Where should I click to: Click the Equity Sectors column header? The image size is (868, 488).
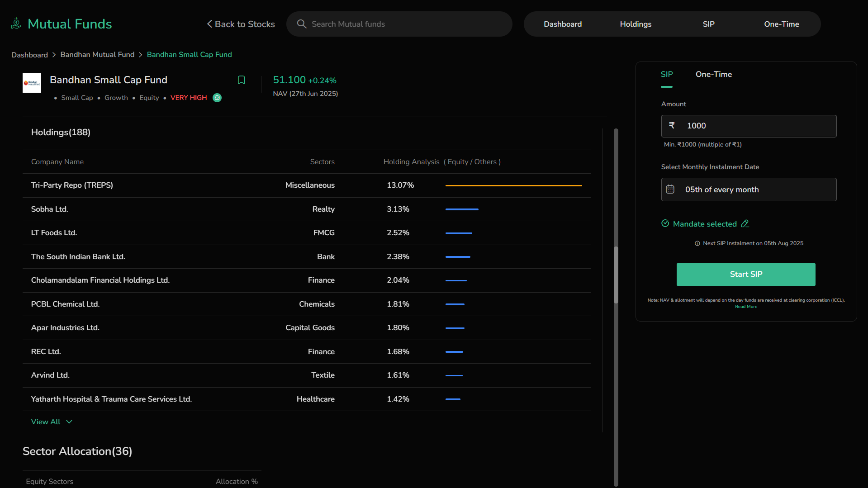click(x=49, y=482)
